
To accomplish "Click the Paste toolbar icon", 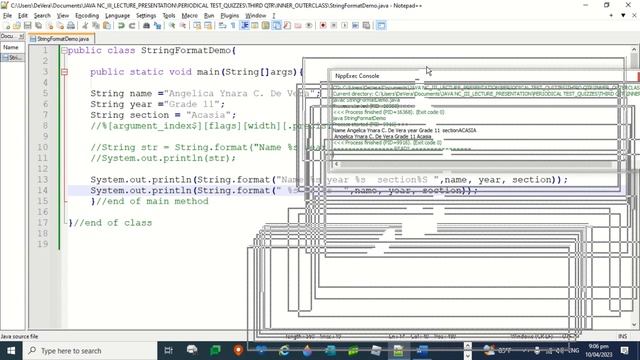I will (x=107, y=26).
